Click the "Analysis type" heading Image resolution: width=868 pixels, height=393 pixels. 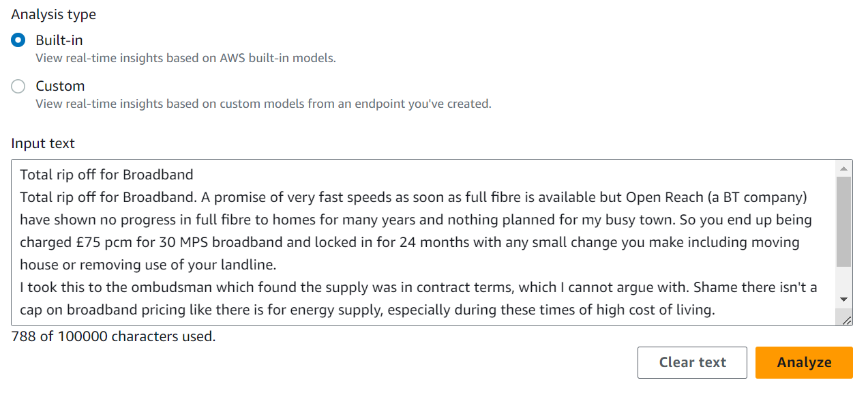click(x=53, y=14)
